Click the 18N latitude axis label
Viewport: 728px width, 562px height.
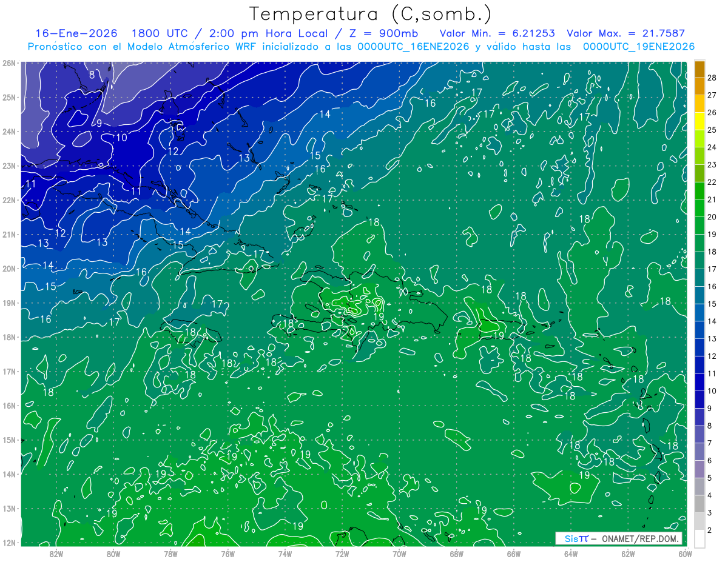click(9, 337)
